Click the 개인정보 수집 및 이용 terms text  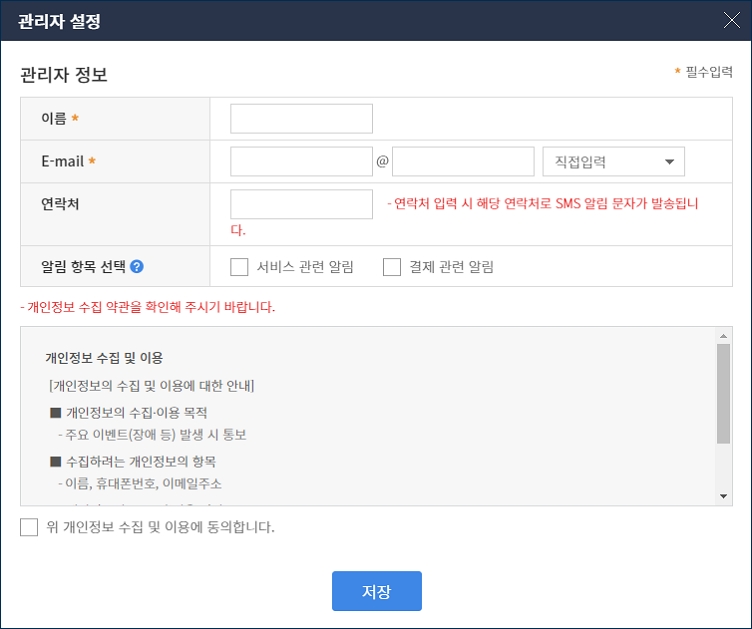tap(104, 358)
